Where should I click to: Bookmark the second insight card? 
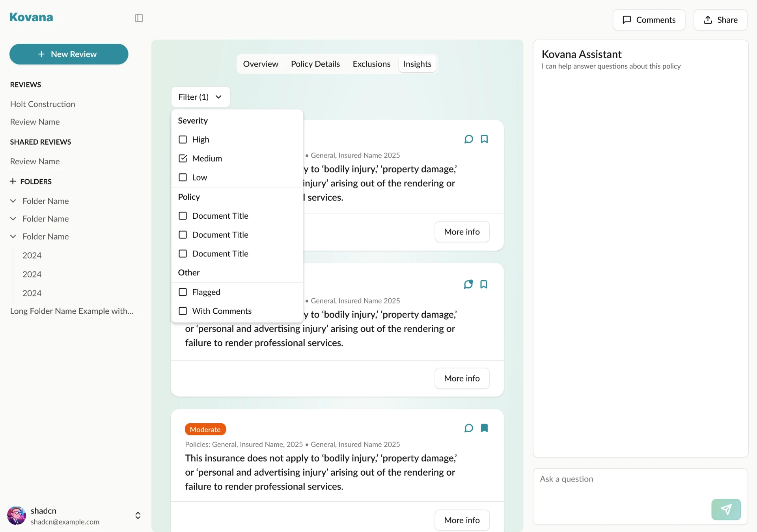click(484, 285)
